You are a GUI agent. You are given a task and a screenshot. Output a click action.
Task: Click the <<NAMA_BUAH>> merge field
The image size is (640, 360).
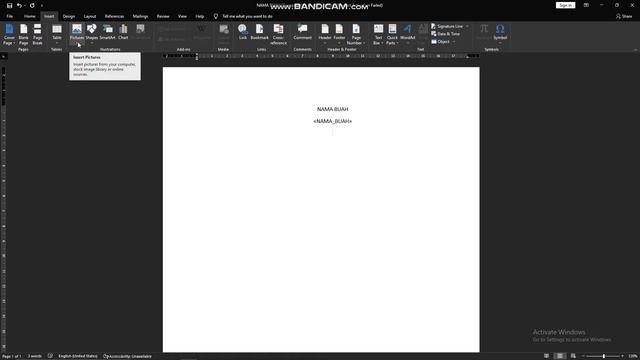click(333, 121)
